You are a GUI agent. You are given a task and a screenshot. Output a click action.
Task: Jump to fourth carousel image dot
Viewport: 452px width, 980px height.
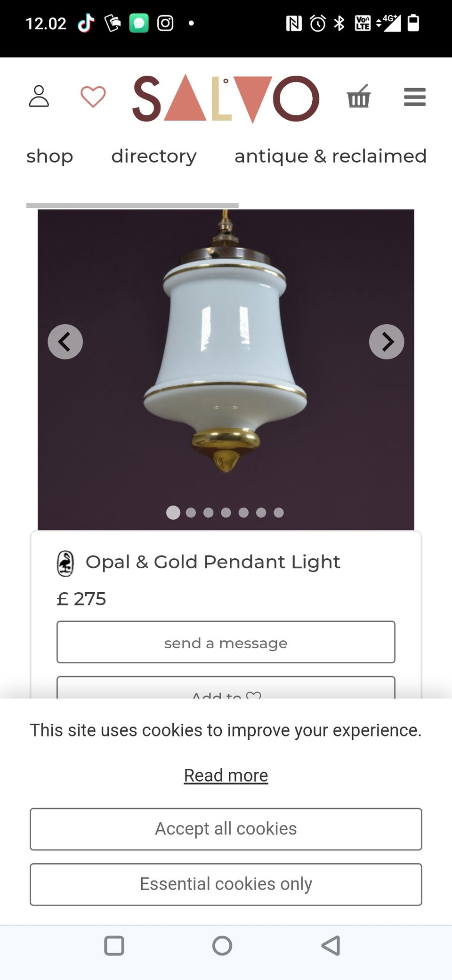(226, 513)
